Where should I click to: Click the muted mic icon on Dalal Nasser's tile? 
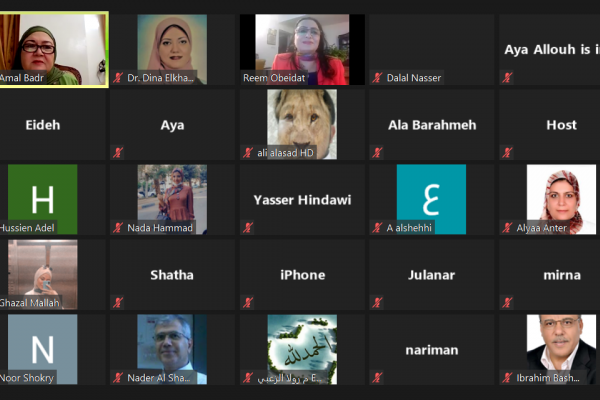[377, 78]
